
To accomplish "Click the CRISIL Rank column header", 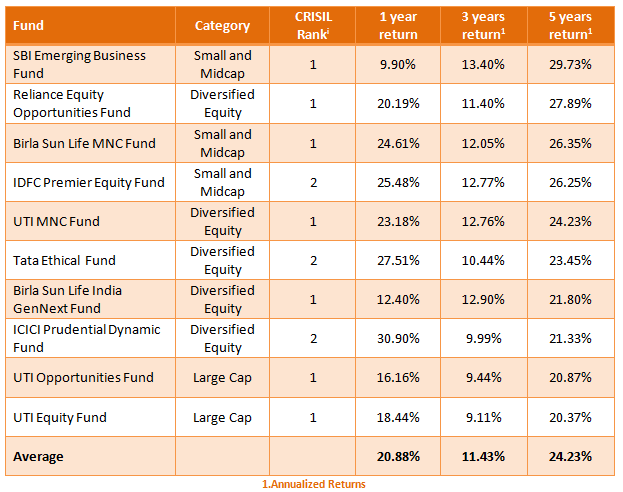I will click(312, 25).
